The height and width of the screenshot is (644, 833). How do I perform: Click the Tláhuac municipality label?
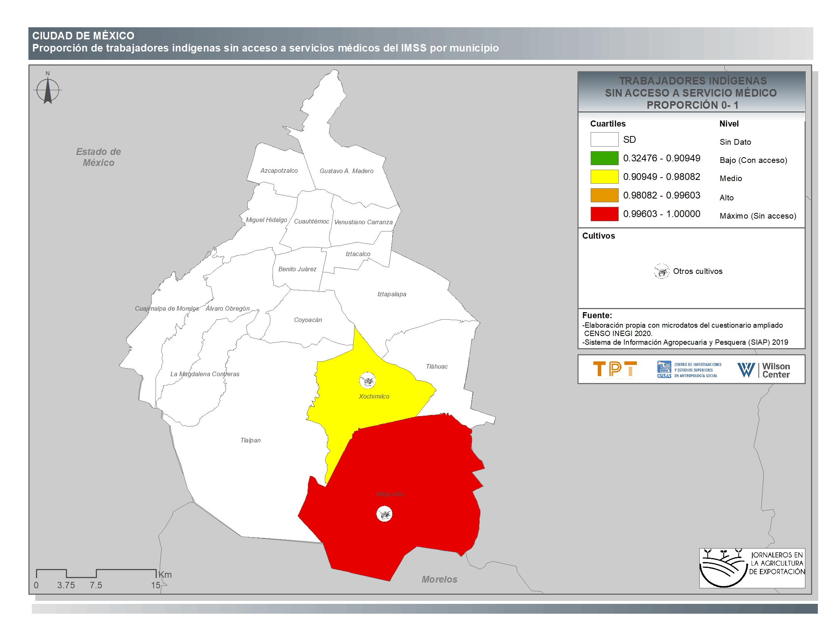pyautogui.click(x=437, y=367)
